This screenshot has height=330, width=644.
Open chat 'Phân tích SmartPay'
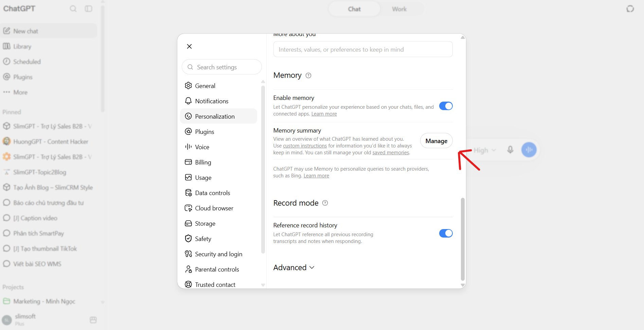(x=49, y=233)
